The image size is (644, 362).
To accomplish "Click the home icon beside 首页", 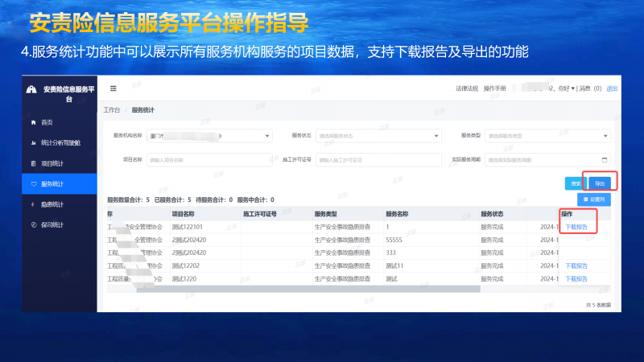I will tap(33, 122).
